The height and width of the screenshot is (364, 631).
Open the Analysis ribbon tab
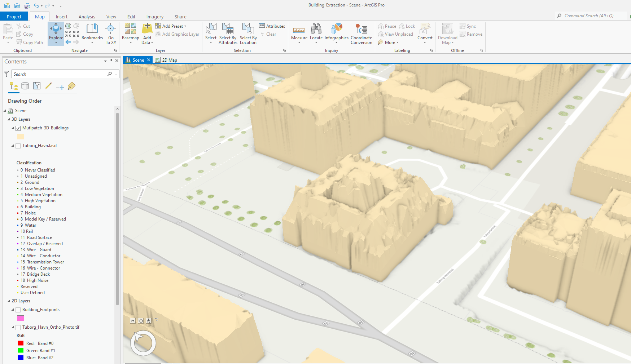(x=87, y=17)
